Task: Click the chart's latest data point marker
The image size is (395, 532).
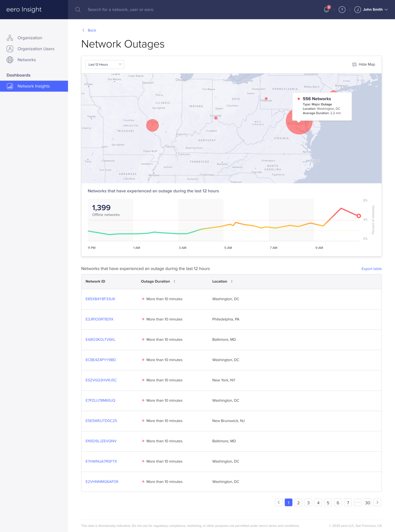Action: (x=359, y=216)
